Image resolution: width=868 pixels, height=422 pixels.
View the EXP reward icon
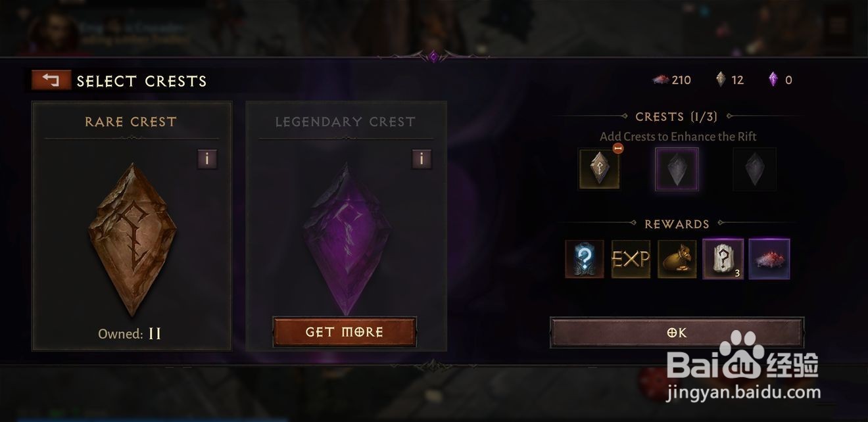coord(631,259)
